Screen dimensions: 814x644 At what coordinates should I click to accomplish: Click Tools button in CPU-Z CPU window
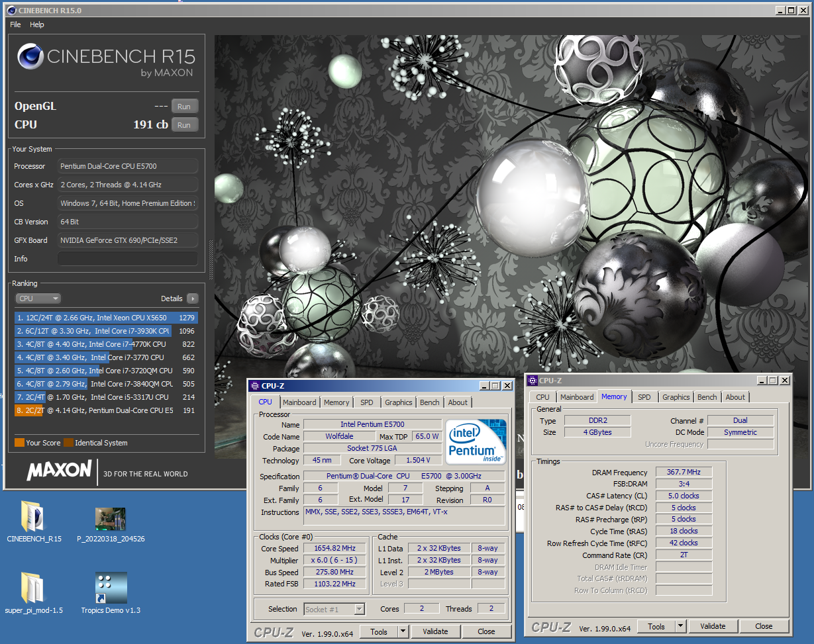click(x=379, y=631)
